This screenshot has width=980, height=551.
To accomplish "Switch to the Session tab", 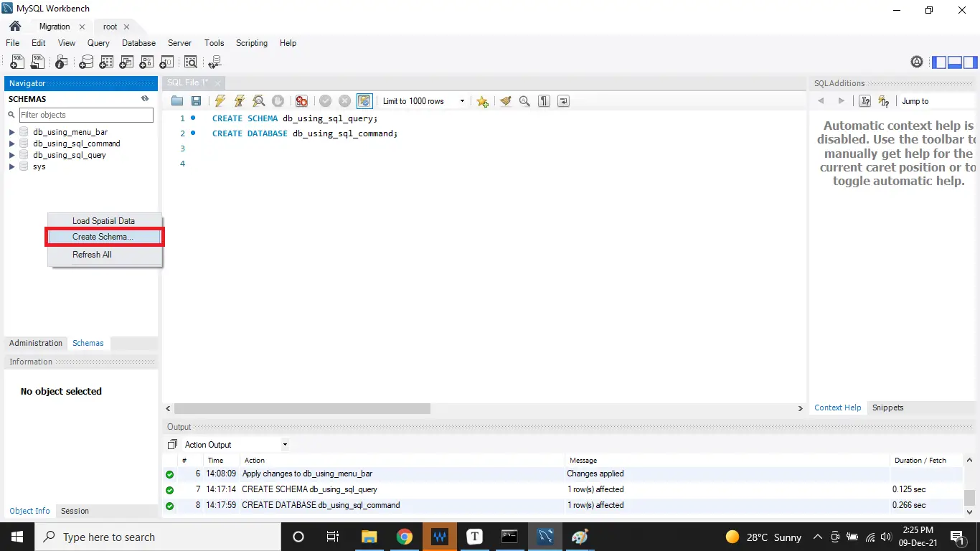I will [75, 511].
